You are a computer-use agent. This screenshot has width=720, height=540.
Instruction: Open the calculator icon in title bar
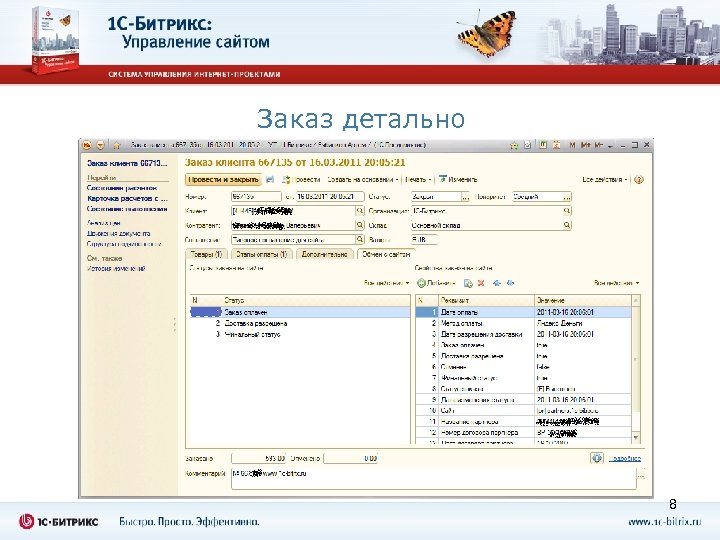(543, 145)
